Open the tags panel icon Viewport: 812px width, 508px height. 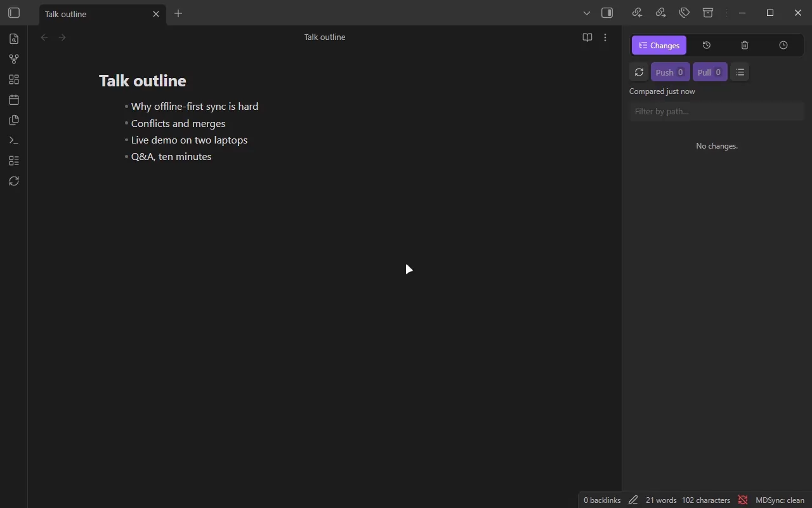684,13
